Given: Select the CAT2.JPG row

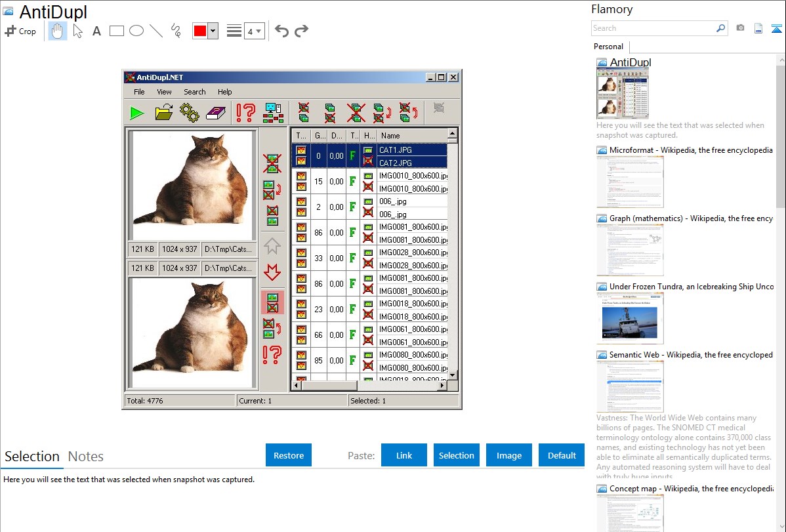Looking at the screenshot, I should 412,163.
